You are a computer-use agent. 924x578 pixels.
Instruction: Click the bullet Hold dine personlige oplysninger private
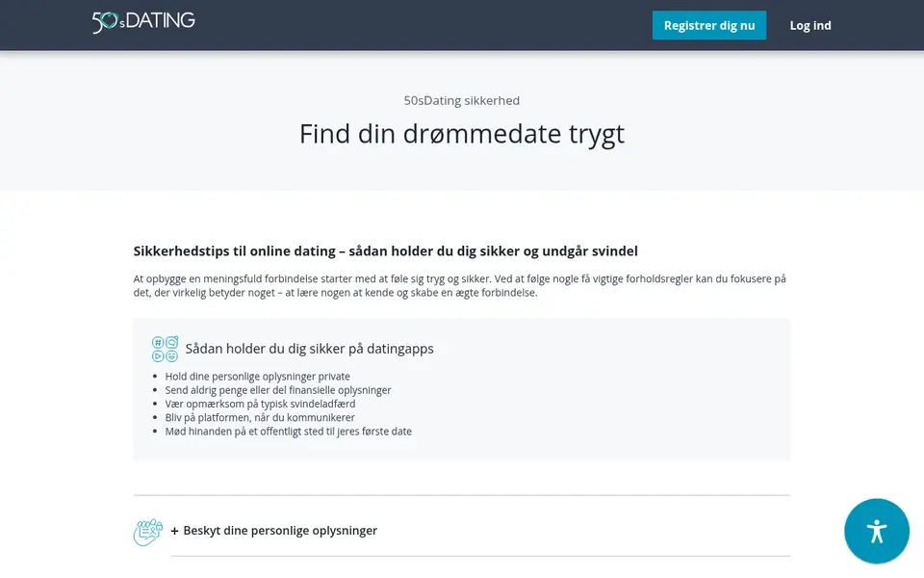pyautogui.click(x=258, y=377)
